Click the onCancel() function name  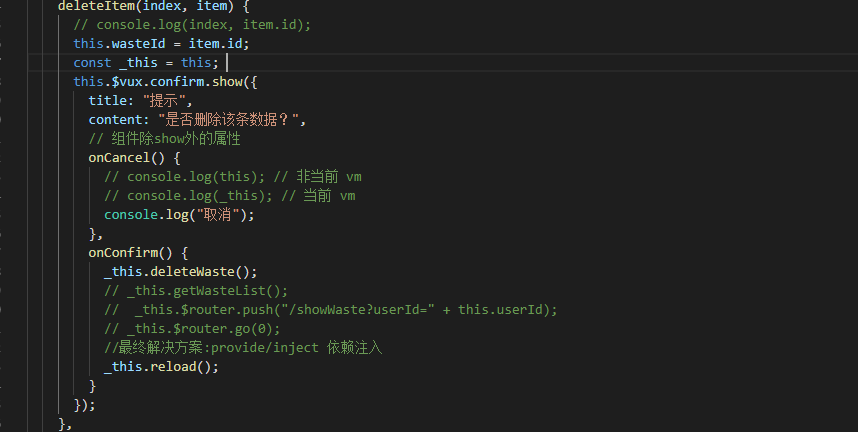(126, 158)
